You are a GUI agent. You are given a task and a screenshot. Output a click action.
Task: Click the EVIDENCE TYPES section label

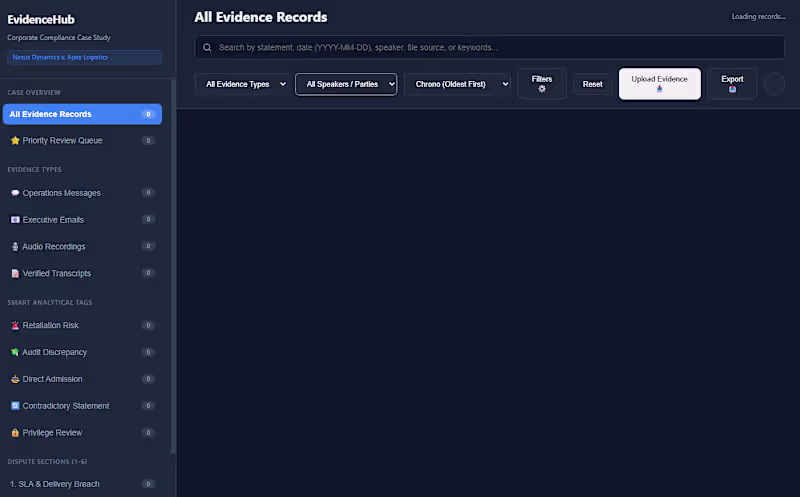(x=34, y=169)
